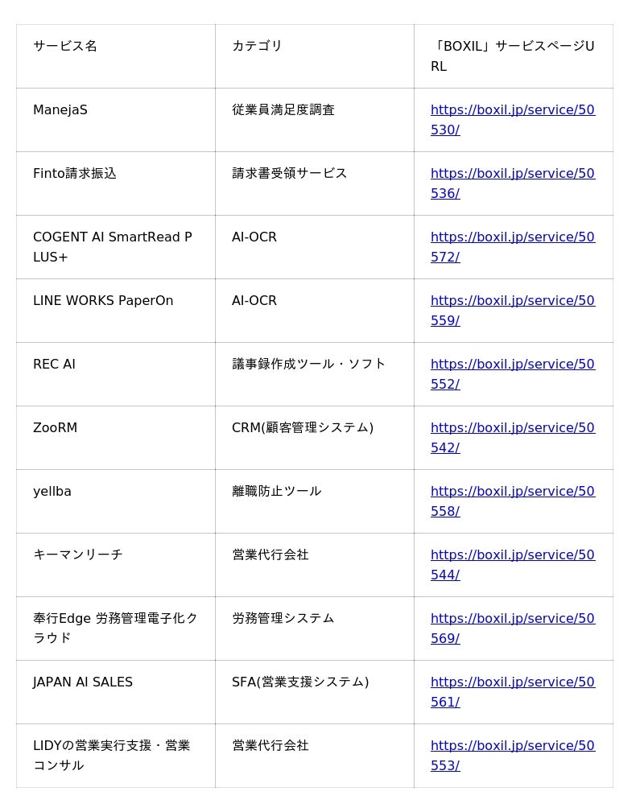Follow the yellba BOXIL service link
The image size is (644, 812).
coord(512,492)
